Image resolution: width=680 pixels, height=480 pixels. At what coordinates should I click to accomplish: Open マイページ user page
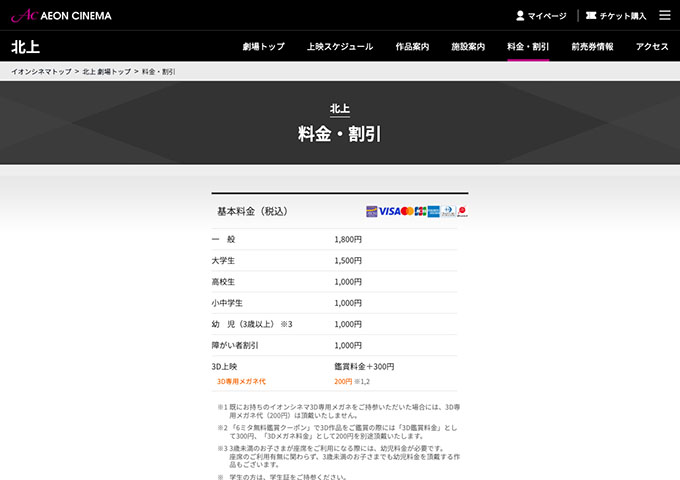tap(541, 16)
